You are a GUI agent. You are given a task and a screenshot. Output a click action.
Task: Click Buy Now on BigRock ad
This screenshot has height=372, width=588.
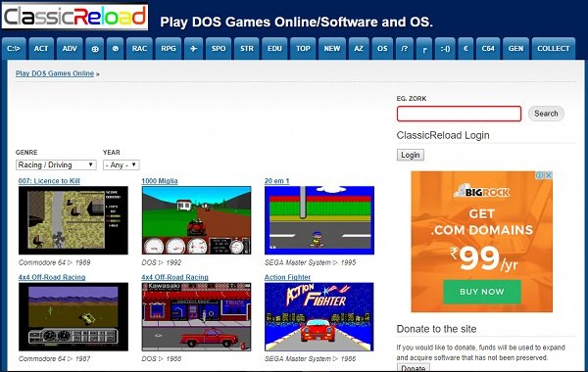click(482, 292)
